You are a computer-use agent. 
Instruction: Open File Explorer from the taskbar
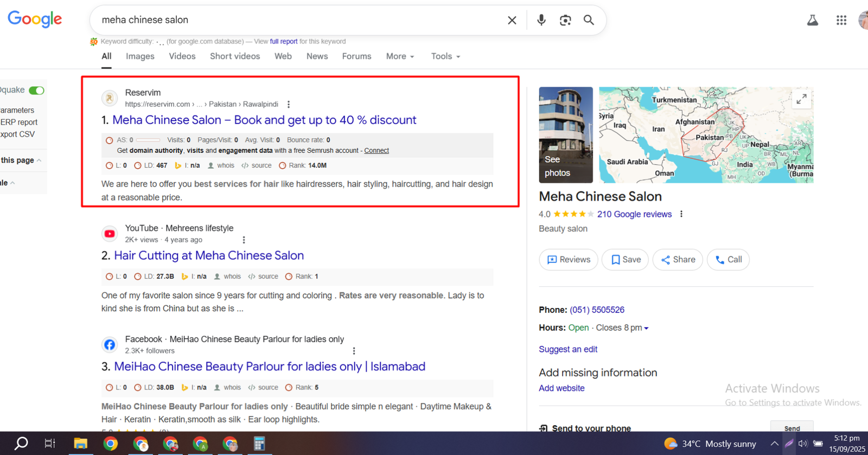[80, 444]
